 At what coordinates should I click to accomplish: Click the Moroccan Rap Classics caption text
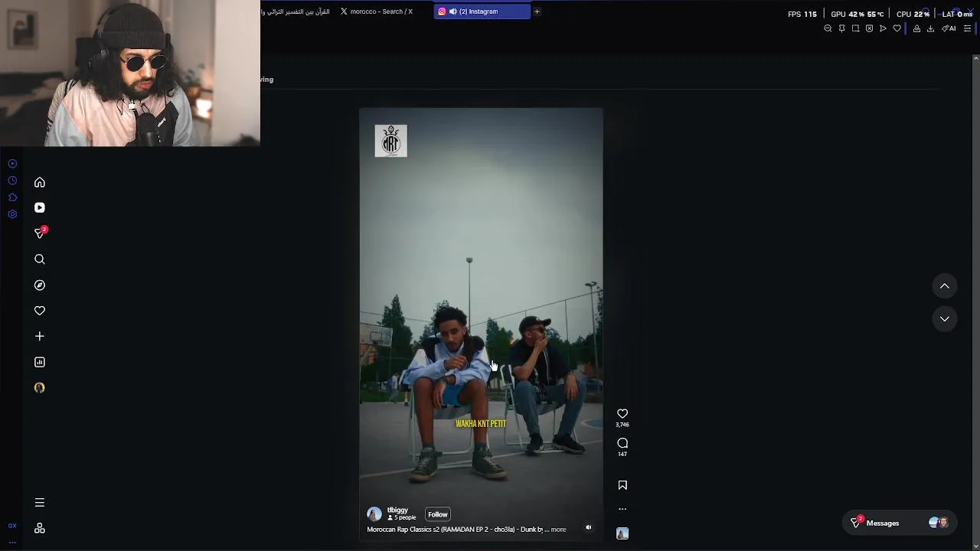[x=457, y=530]
